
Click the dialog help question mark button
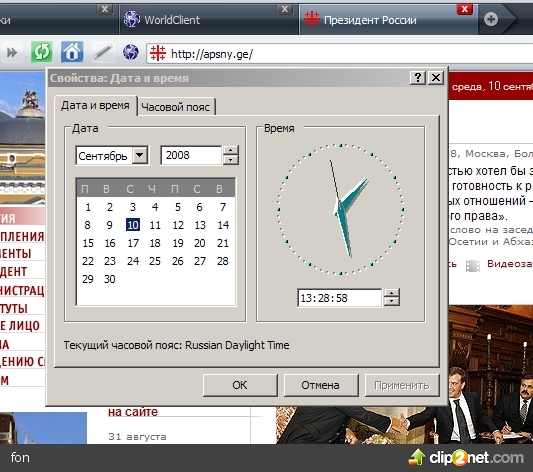[x=418, y=78]
